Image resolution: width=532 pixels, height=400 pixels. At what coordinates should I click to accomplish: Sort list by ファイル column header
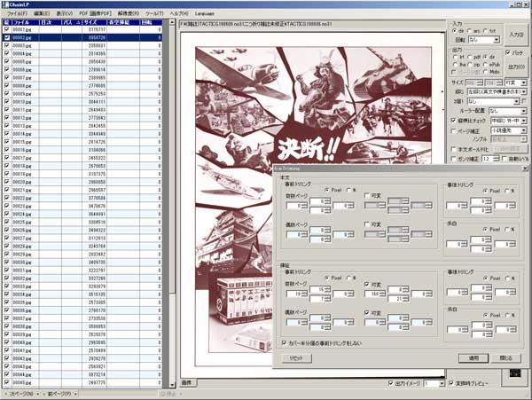25,22
